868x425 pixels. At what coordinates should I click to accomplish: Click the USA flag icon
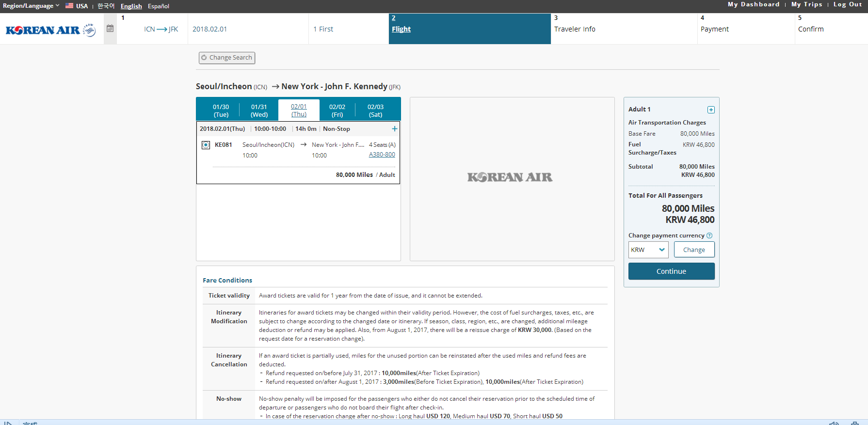[69, 6]
